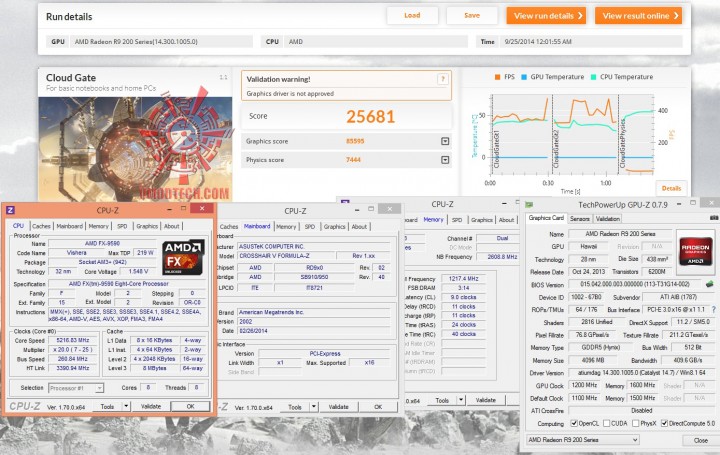Click Validate in the CPU tab window
The width and height of the screenshot is (720, 455).
151,406
